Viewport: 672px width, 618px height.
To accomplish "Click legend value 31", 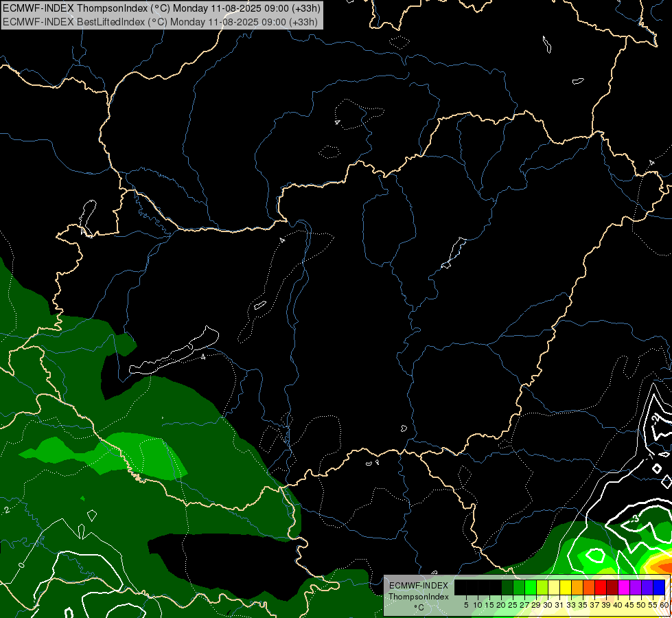I will tap(559, 605).
